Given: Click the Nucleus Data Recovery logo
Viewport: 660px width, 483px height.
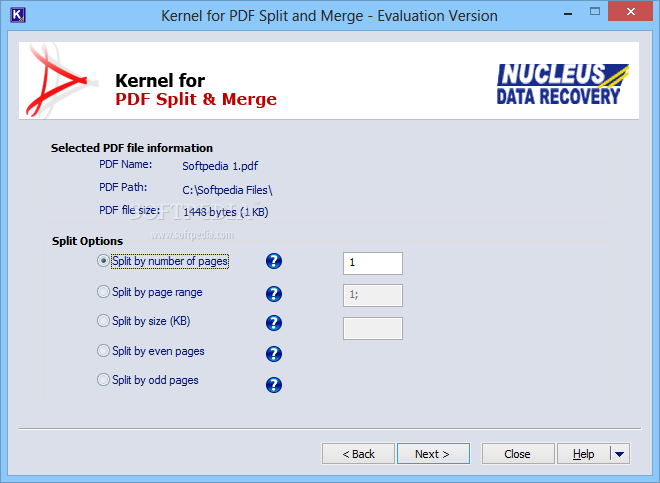Looking at the screenshot, I should [563, 84].
